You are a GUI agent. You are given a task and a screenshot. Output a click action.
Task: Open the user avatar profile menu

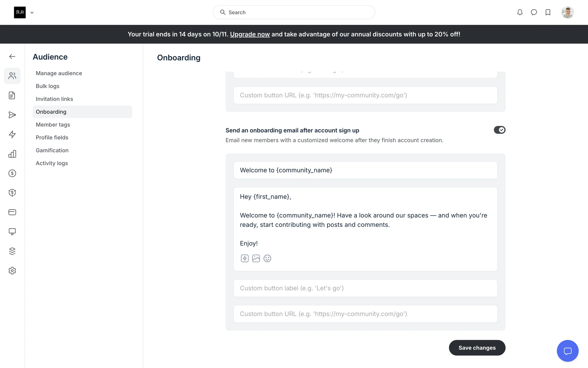567,12
